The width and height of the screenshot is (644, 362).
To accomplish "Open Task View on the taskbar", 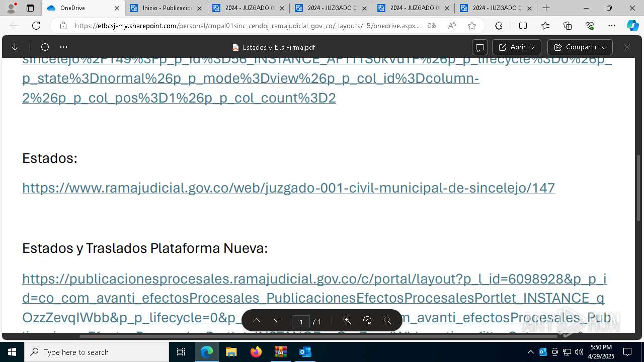I will [181, 352].
